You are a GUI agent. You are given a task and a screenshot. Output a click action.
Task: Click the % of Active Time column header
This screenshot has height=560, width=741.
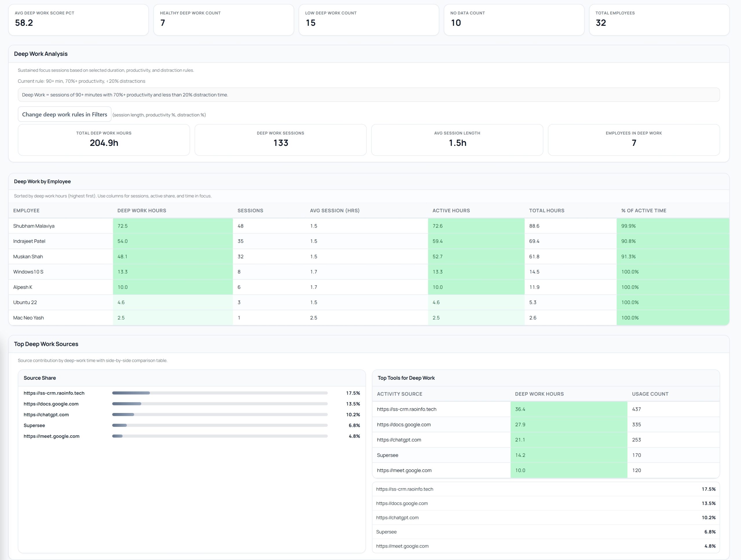[x=643, y=210]
